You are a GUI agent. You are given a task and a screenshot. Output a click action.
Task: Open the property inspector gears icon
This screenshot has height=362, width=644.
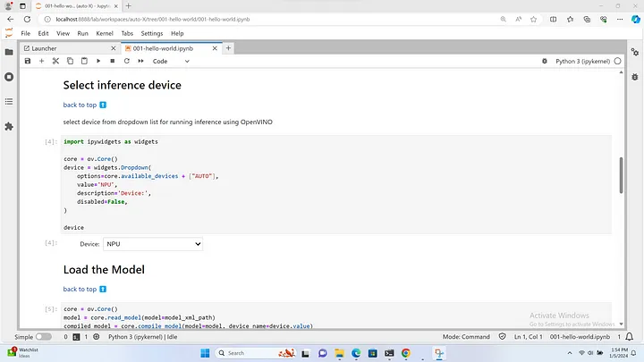pos(634,52)
